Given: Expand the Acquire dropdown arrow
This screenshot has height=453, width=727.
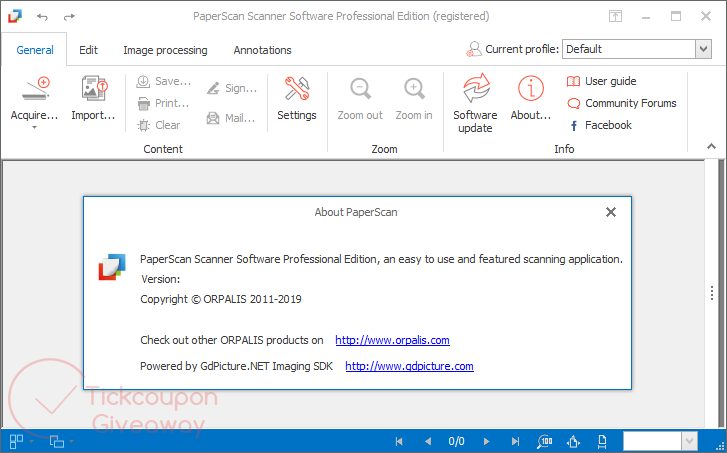Looking at the screenshot, I should pos(34,128).
